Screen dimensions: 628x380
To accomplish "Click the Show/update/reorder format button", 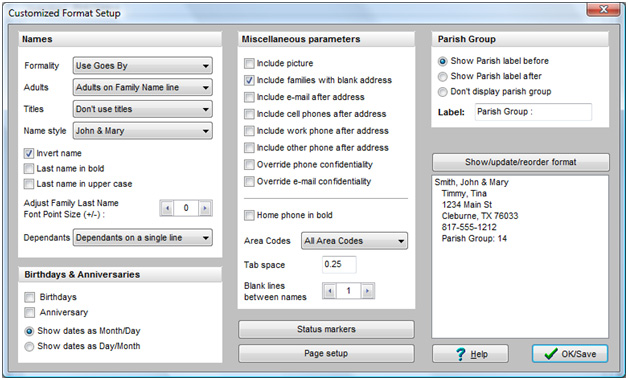I will click(521, 162).
